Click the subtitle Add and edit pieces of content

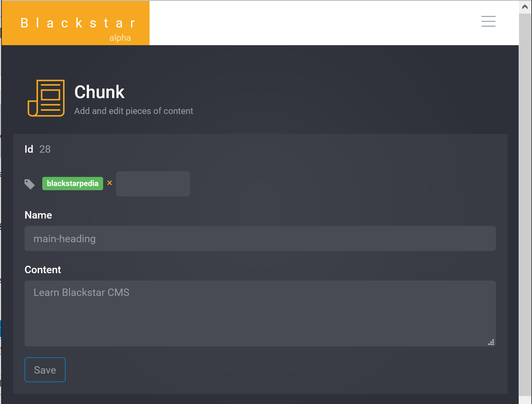134,111
